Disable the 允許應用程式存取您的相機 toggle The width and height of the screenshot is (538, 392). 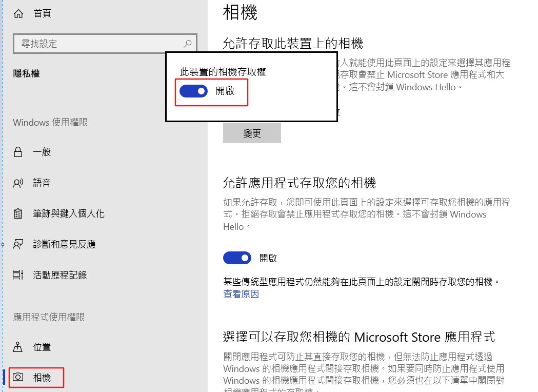[237, 258]
